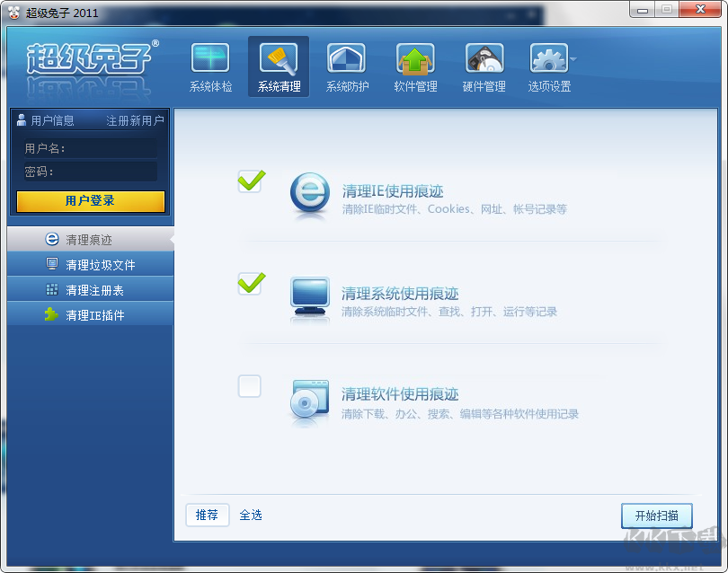Click inside the 用户名 username field
728x573 pixels.
108,147
